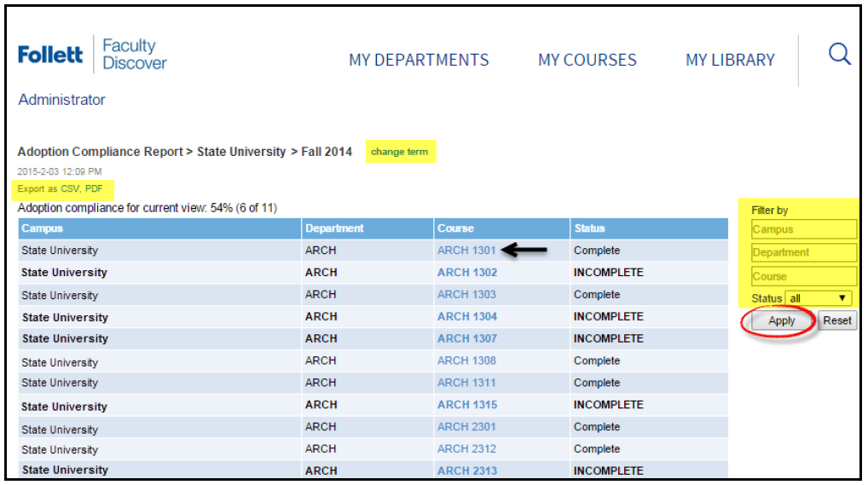
Task: Export report as PDF
Action: pyautogui.click(x=94, y=188)
